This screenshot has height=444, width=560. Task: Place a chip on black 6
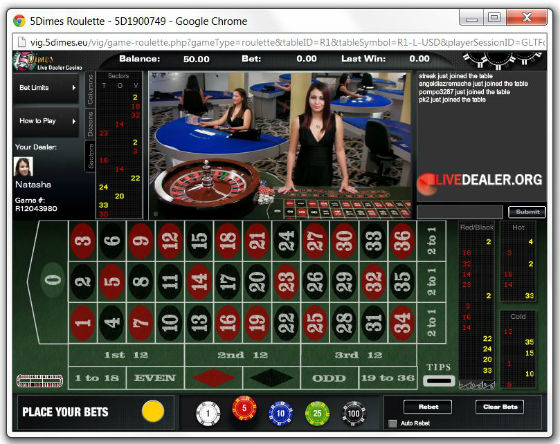[112, 241]
